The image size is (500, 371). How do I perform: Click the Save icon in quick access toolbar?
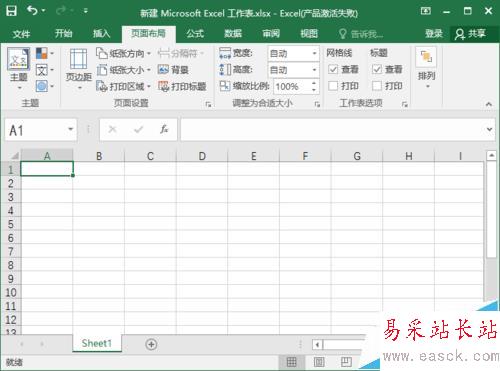pyautogui.click(x=11, y=11)
